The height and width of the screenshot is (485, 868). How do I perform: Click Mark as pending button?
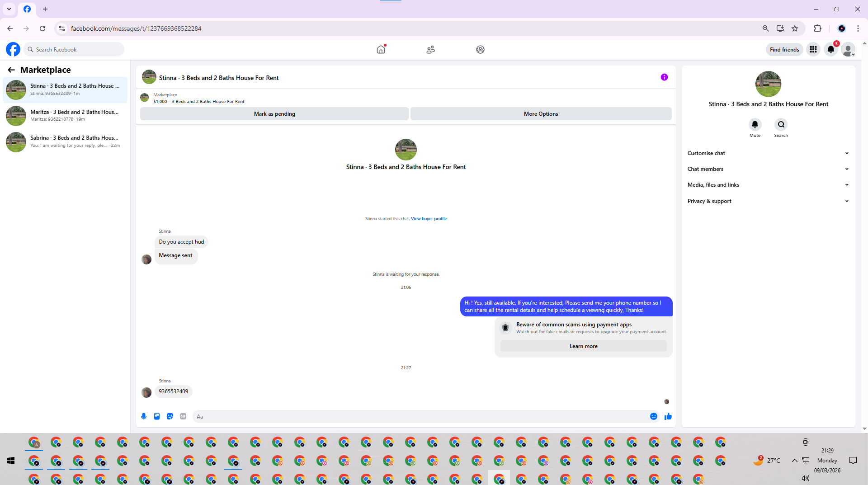point(274,114)
